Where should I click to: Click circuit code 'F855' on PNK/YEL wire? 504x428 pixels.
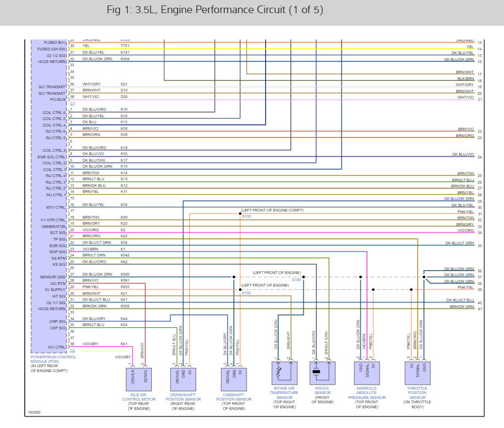click(125, 287)
